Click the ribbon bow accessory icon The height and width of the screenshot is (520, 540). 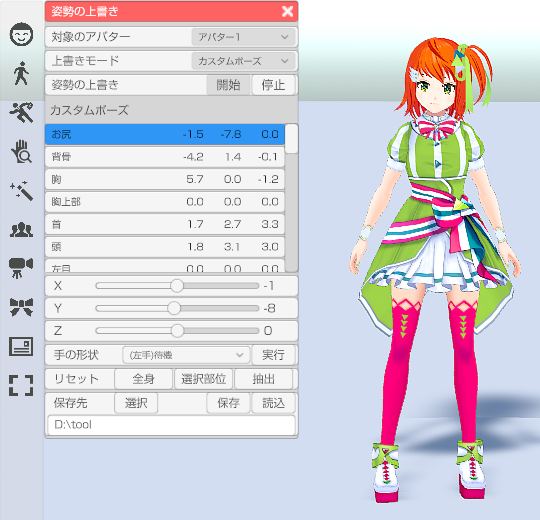click(21, 307)
